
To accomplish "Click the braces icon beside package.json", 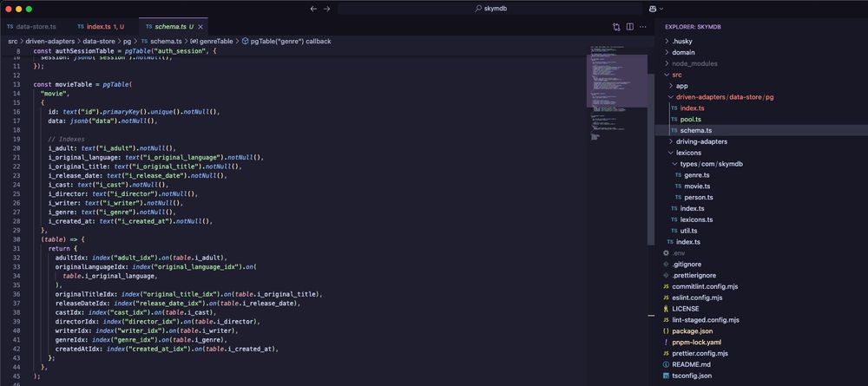I will (x=666, y=330).
